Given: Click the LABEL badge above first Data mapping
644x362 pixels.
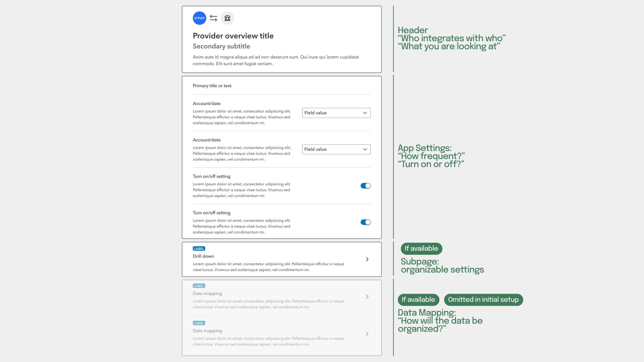Looking at the screenshot, I should 199,286.
